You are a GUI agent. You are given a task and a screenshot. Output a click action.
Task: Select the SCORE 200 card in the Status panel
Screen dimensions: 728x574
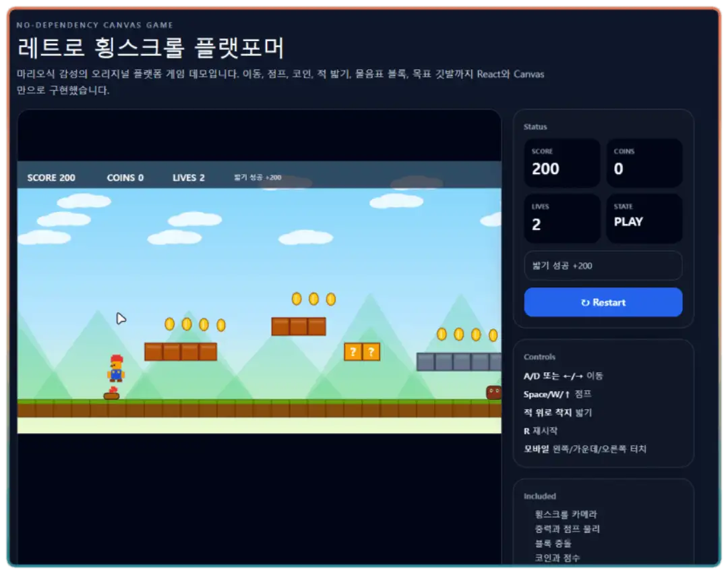click(x=562, y=163)
